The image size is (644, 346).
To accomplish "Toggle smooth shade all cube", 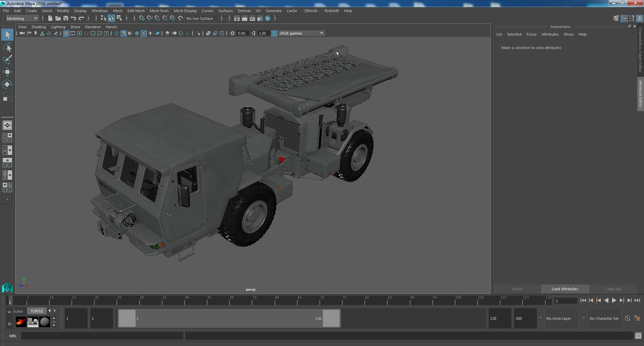I will (x=123, y=33).
